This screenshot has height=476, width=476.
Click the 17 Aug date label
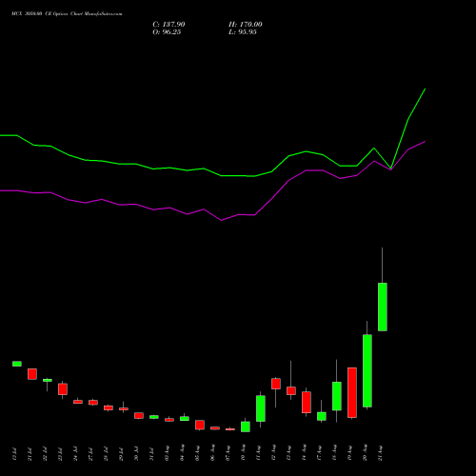(320, 453)
